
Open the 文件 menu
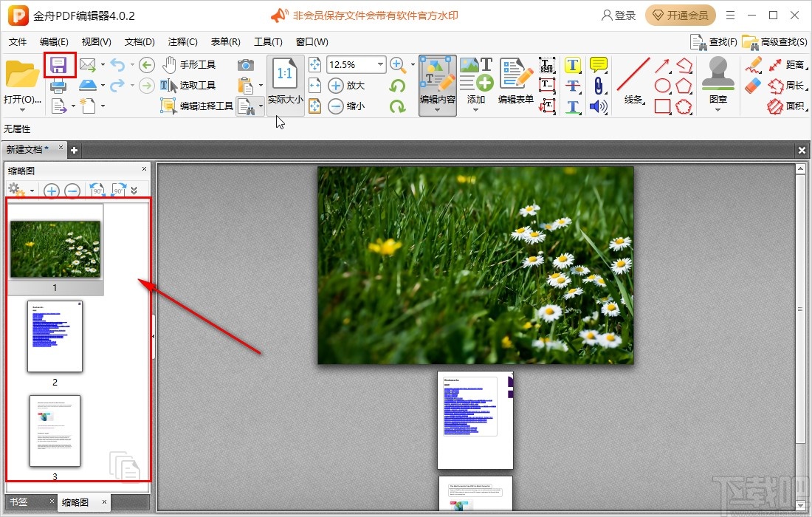click(x=18, y=42)
